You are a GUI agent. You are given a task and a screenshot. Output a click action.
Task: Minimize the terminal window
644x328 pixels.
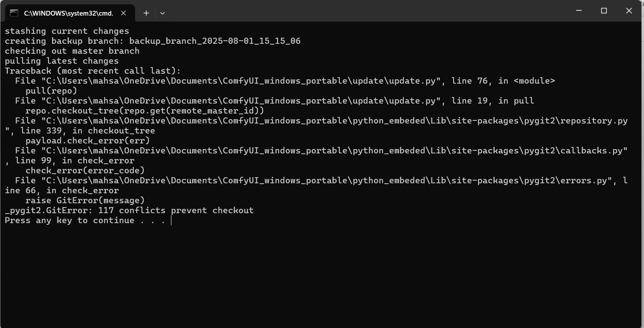tap(579, 11)
